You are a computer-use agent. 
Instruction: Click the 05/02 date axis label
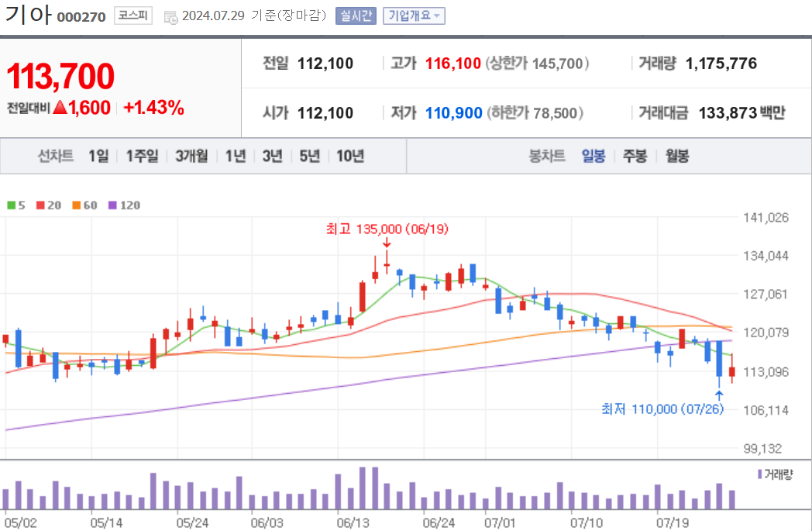21,522
